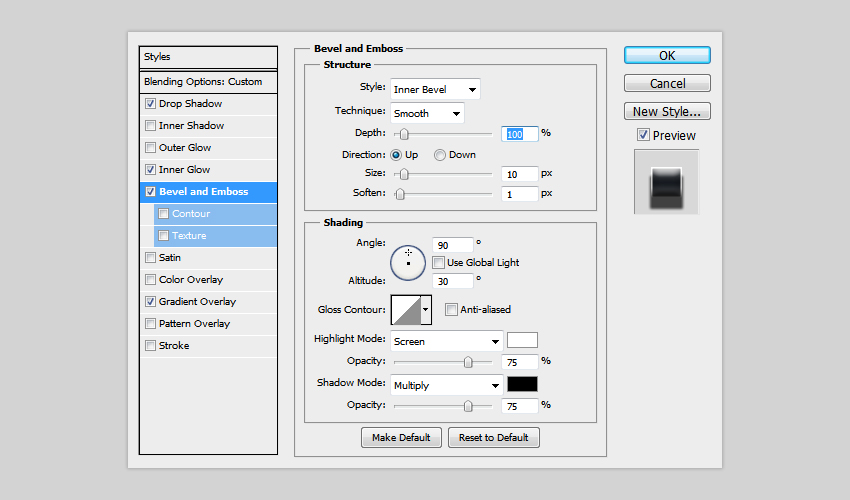Open the Satin style settings
Screen dimensions: 850x500
tap(170, 258)
